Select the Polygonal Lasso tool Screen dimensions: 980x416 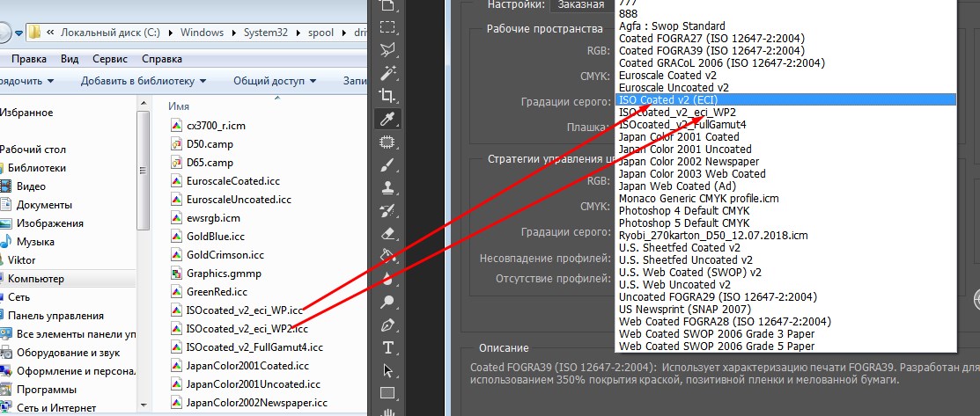tap(387, 50)
